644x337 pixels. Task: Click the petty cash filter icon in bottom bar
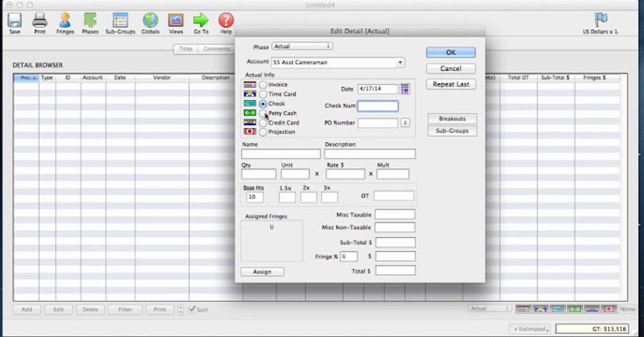[x=575, y=309]
